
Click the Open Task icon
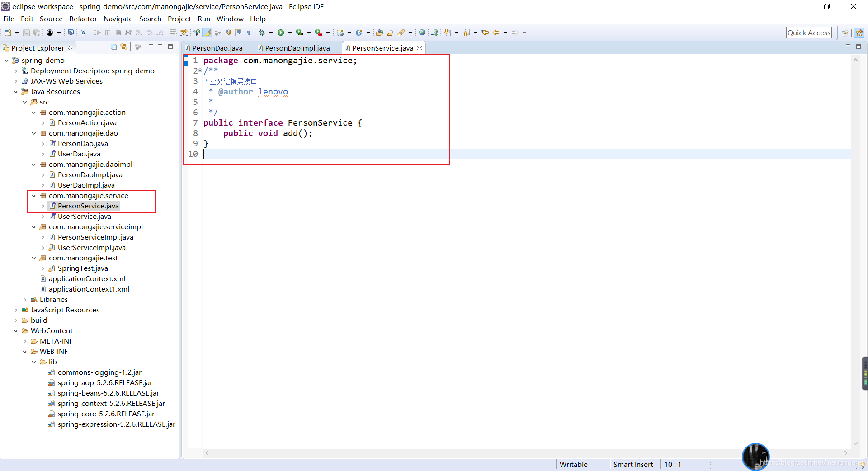coord(390,33)
